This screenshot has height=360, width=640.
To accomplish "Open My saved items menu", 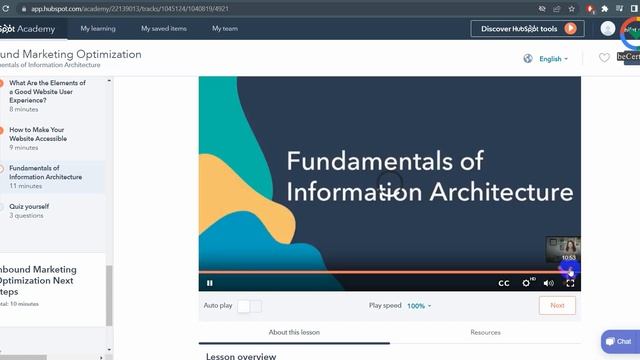I will pos(164,29).
